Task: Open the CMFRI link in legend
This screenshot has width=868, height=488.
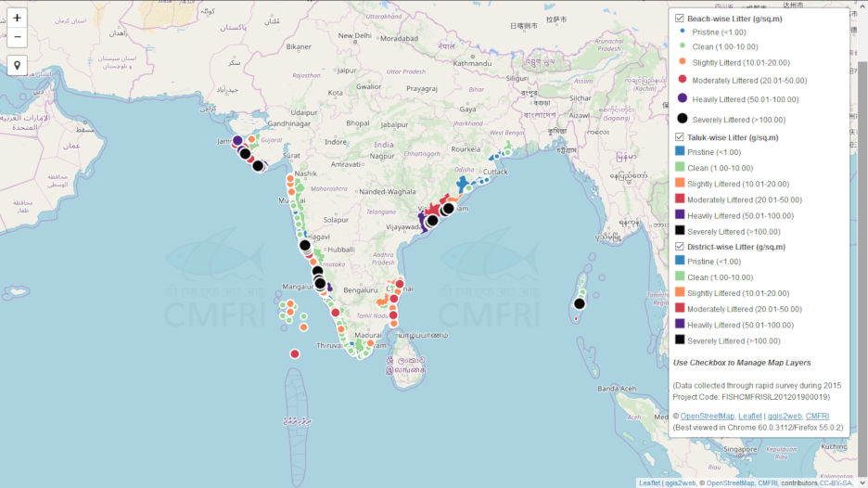Action: [x=817, y=416]
